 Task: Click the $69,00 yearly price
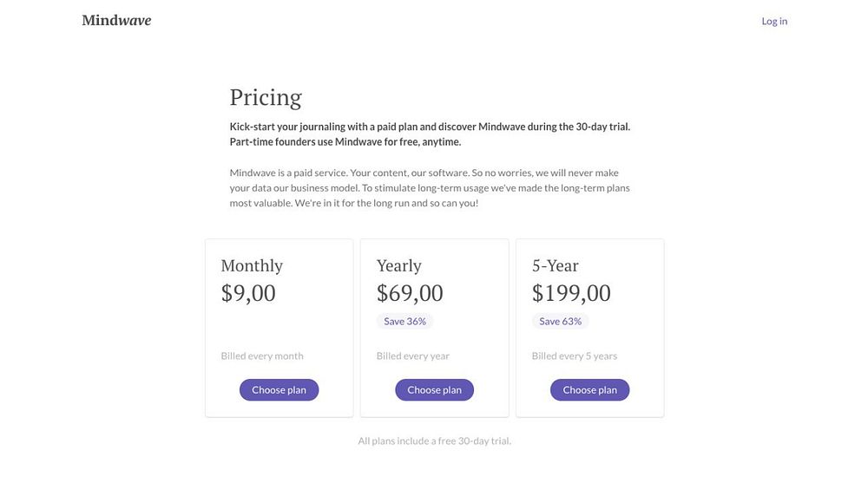(x=410, y=293)
